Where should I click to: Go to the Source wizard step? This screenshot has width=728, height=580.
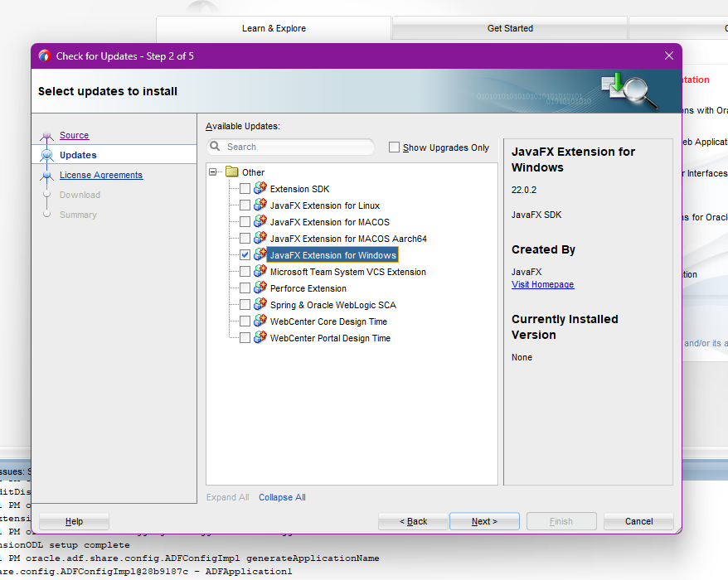(x=74, y=135)
